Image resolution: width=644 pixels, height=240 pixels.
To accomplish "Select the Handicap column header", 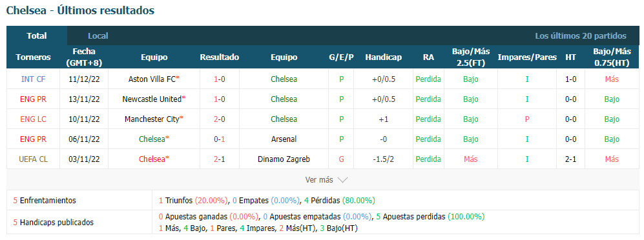I will (383, 57).
